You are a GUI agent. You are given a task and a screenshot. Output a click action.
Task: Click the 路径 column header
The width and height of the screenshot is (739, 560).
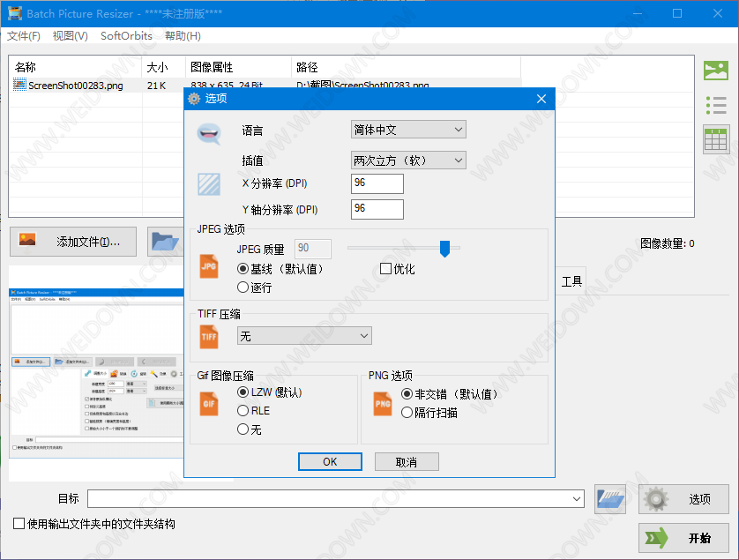tap(407, 67)
